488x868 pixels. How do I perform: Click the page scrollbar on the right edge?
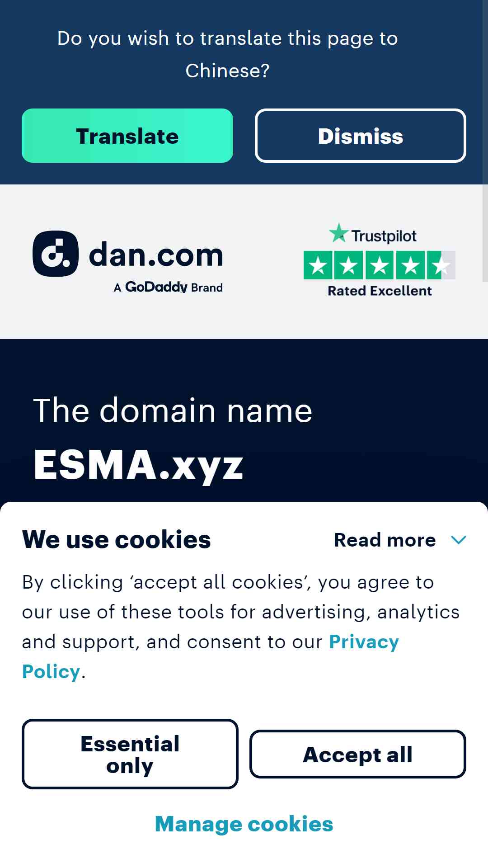pos(485,140)
